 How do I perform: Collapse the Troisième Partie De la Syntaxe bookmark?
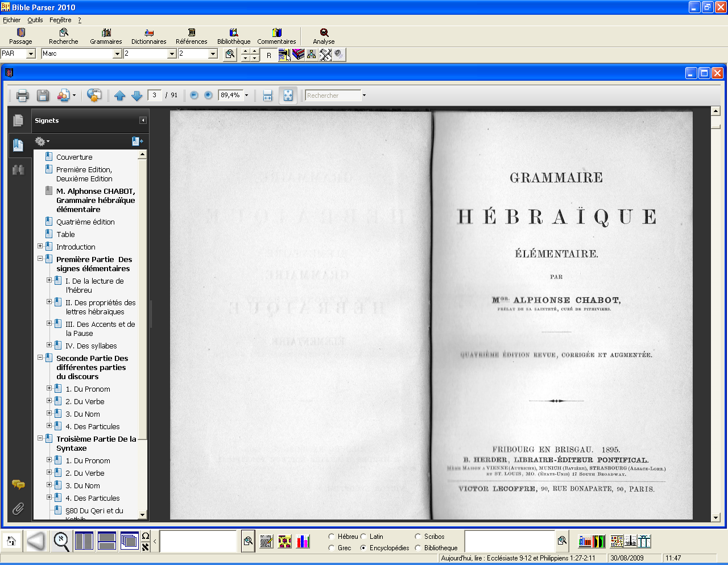click(40, 438)
